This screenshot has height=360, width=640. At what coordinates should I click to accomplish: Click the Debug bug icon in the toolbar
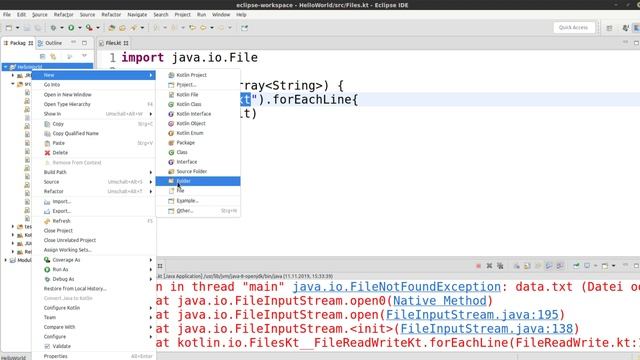pyautogui.click(x=53, y=28)
